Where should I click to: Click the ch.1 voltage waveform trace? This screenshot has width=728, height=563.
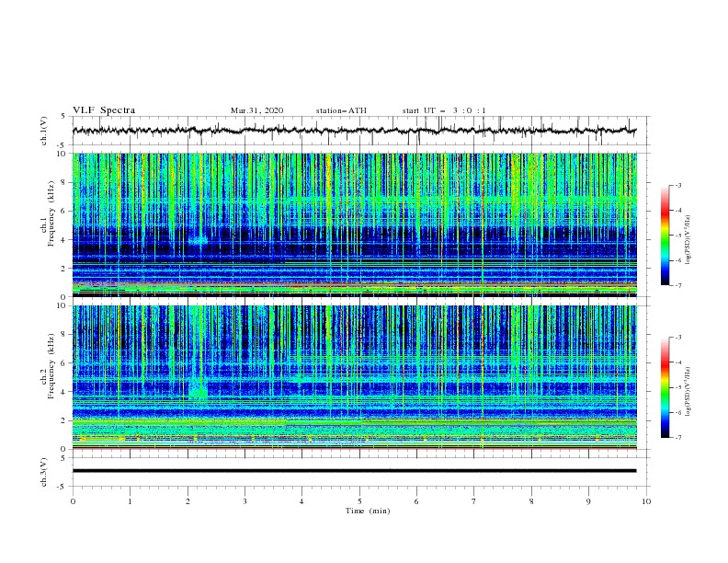click(x=354, y=131)
